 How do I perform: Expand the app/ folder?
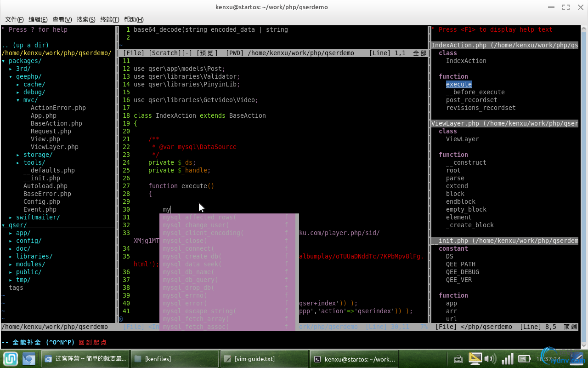click(20, 233)
